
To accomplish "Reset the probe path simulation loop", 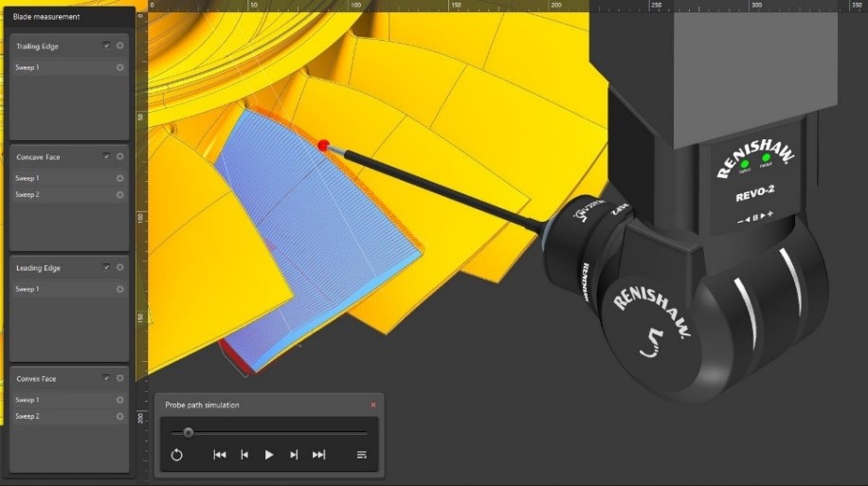I will point(176,455).
